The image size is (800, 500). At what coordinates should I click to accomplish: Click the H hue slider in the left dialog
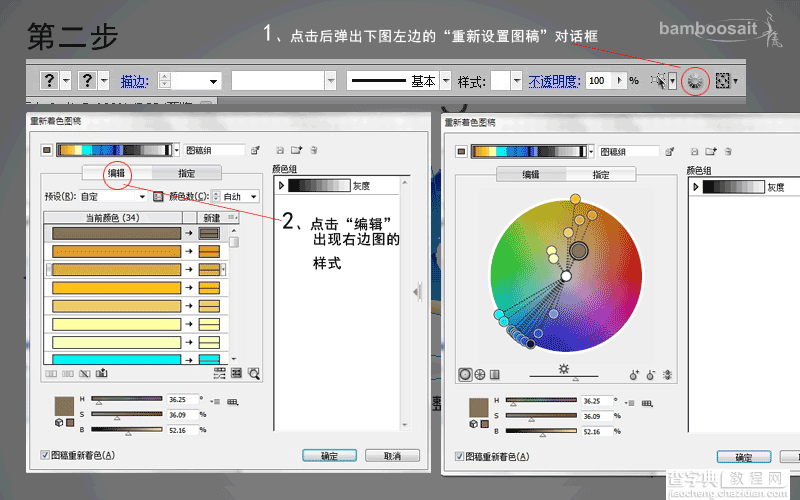coord(127,399)
